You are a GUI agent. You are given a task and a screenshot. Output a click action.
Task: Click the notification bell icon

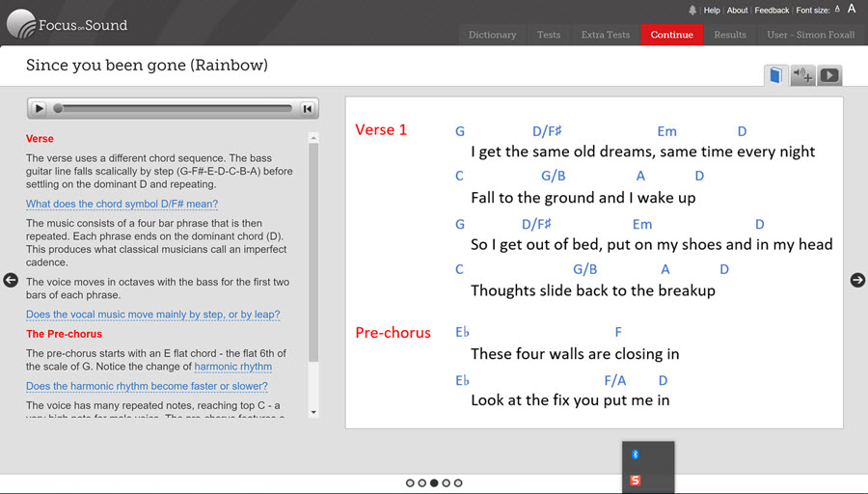coord(692,10)
